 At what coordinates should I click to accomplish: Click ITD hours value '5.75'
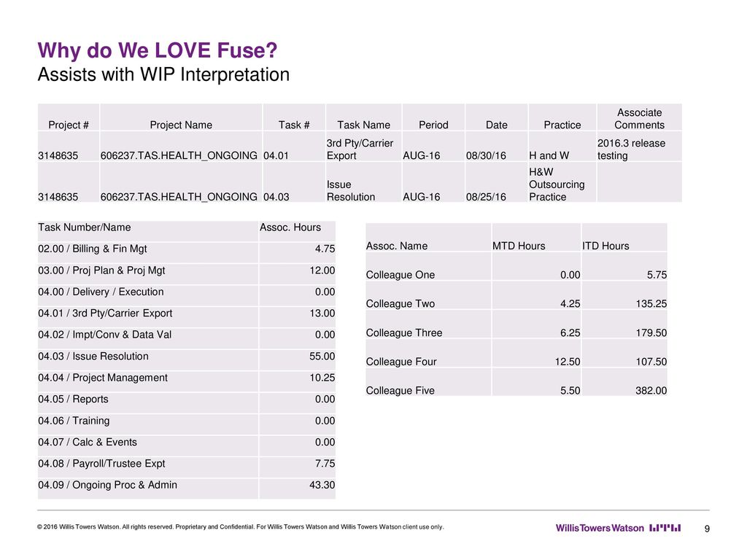(657, 275)
